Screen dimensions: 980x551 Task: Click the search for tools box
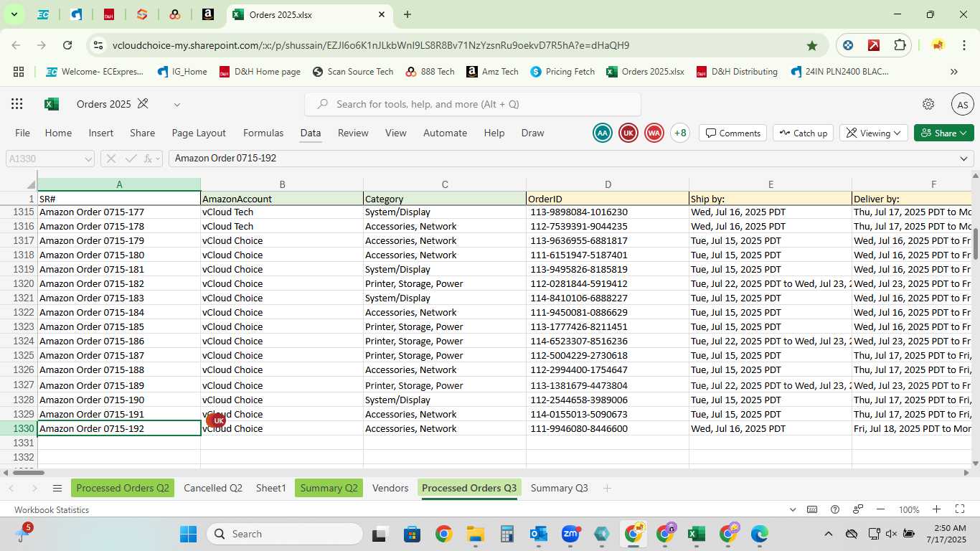coord(473,104)
